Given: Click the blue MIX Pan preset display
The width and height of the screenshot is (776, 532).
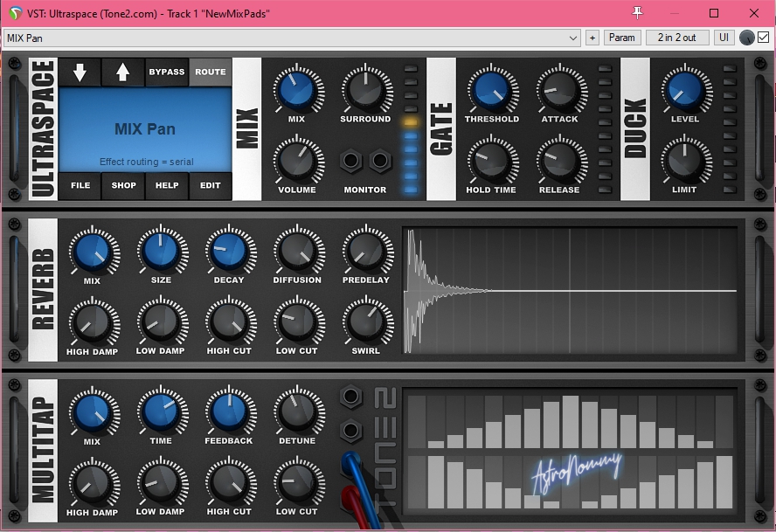Looking at the screenshot, I should click(145, 129).
